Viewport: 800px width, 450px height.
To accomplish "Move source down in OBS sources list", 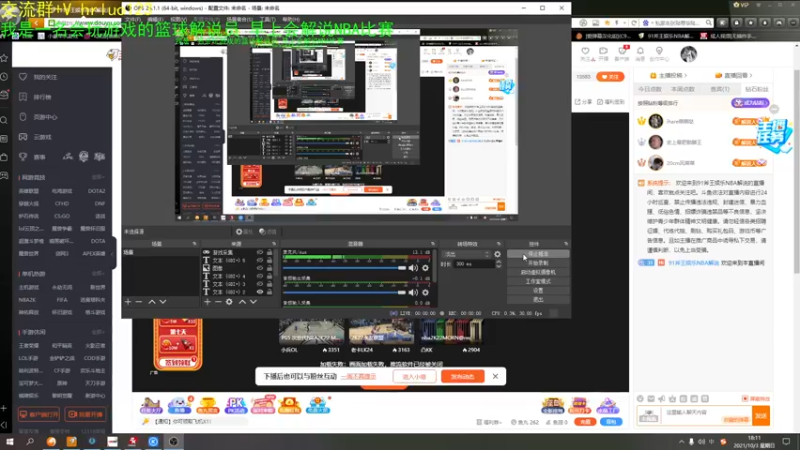I will tap(253, 302).
